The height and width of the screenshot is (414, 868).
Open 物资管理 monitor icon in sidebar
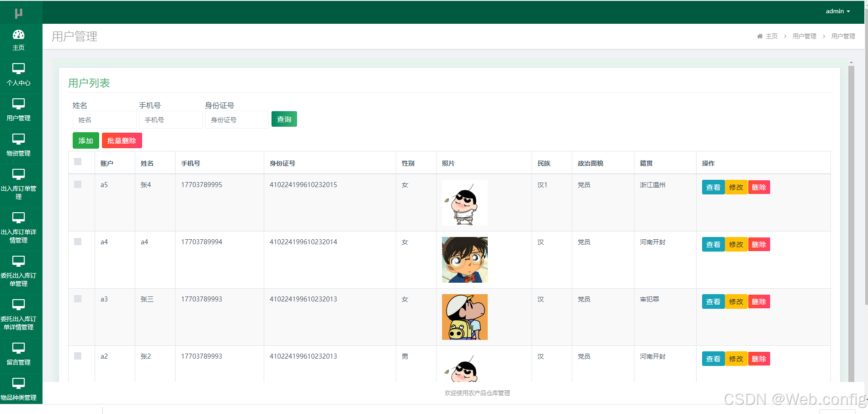18,139
